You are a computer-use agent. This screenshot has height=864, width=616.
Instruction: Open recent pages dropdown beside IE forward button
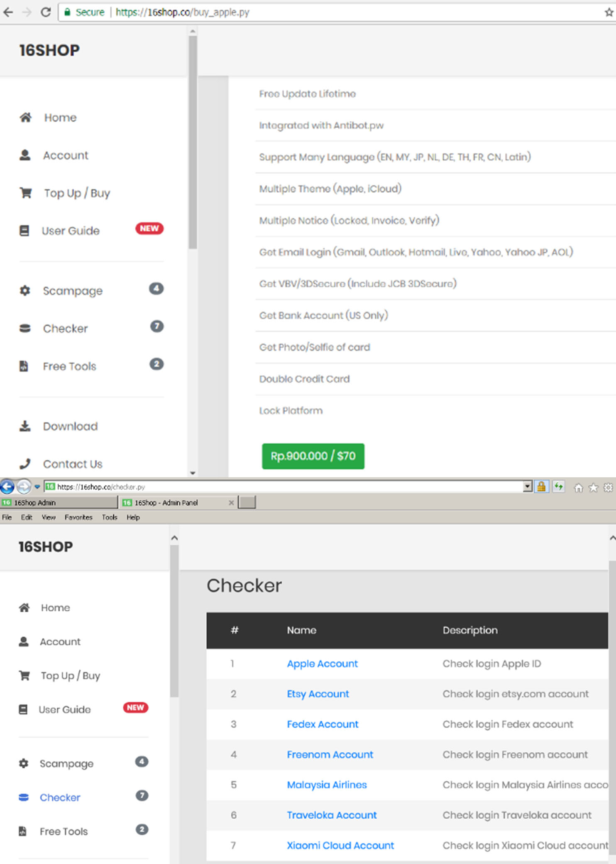click(37, 487)
